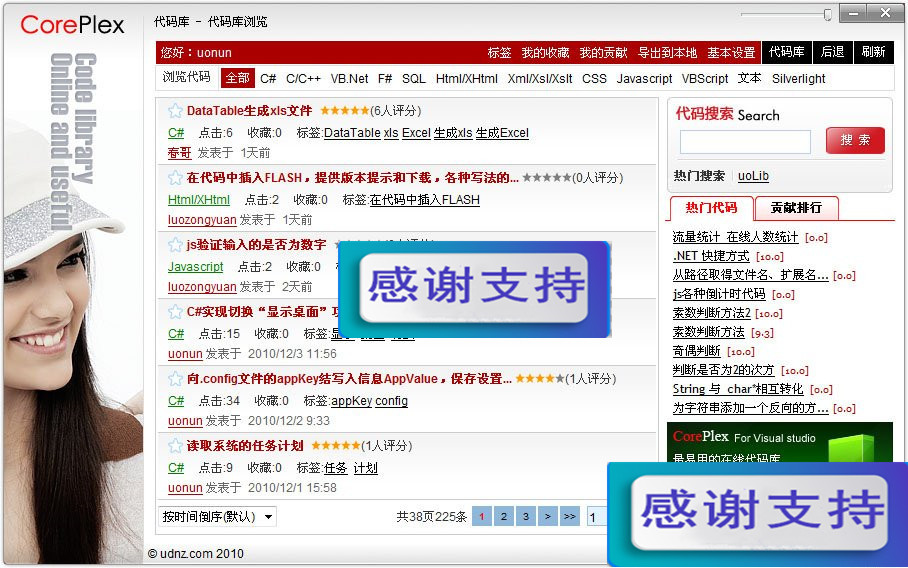Toggle favorite star for js验证输入的是否为数字
Image resolution: width=908 pixels, height=568 pixels.
(175, 245)
